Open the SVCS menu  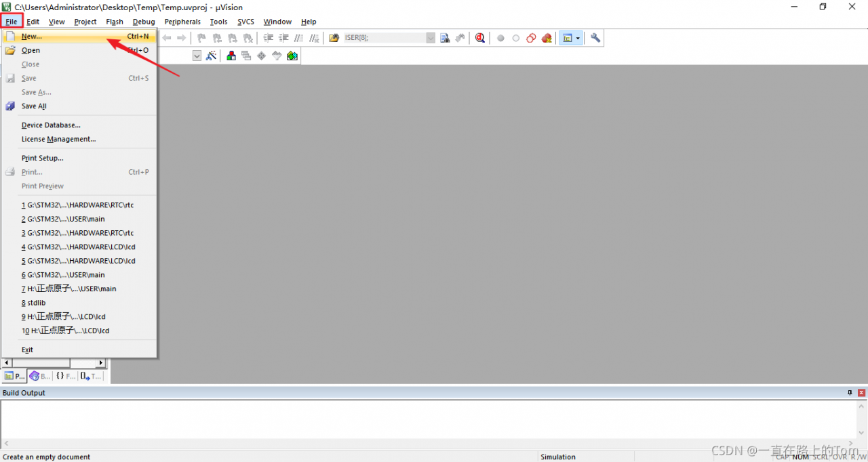[245, 22]
